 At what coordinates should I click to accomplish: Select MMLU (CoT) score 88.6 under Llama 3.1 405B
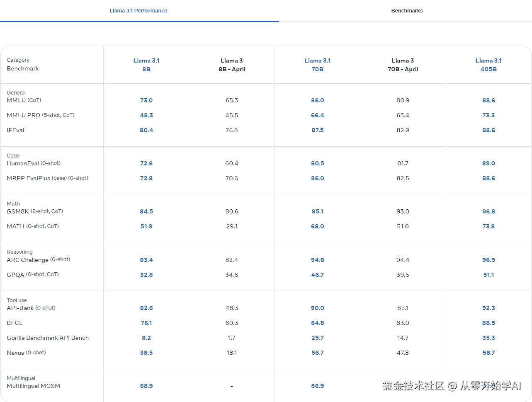tap(488, 100)
